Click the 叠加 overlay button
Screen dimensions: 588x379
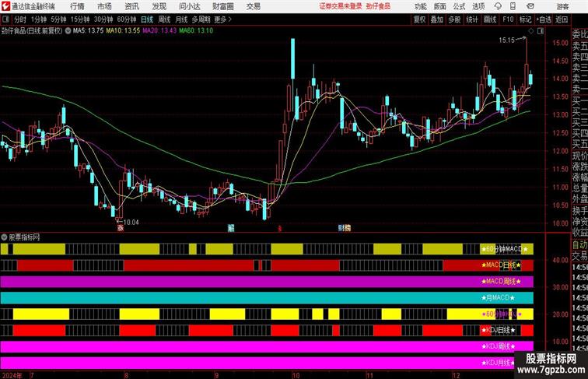(x=437, y=19)
